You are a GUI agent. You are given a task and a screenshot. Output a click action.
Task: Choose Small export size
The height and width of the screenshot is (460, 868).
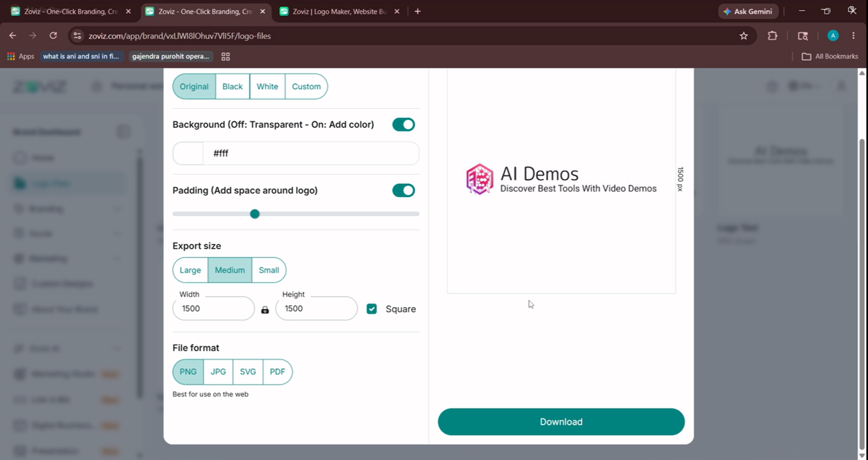tap(269, 270)
